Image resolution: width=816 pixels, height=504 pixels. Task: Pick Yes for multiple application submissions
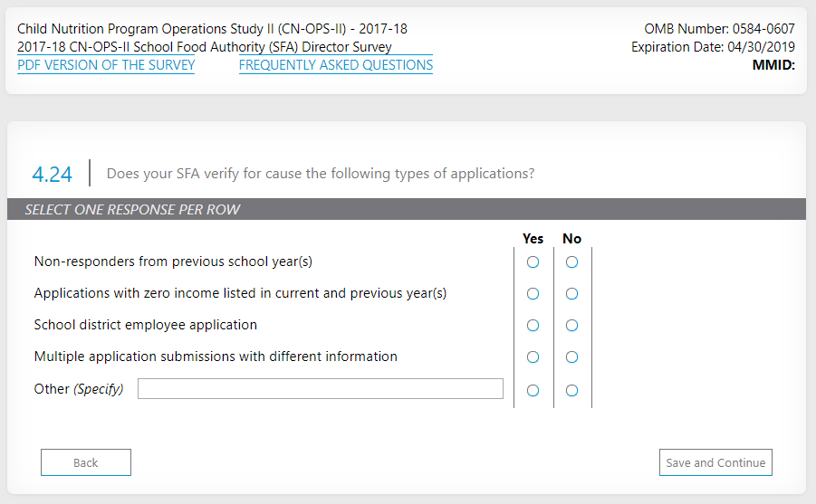tap(533, 357)
